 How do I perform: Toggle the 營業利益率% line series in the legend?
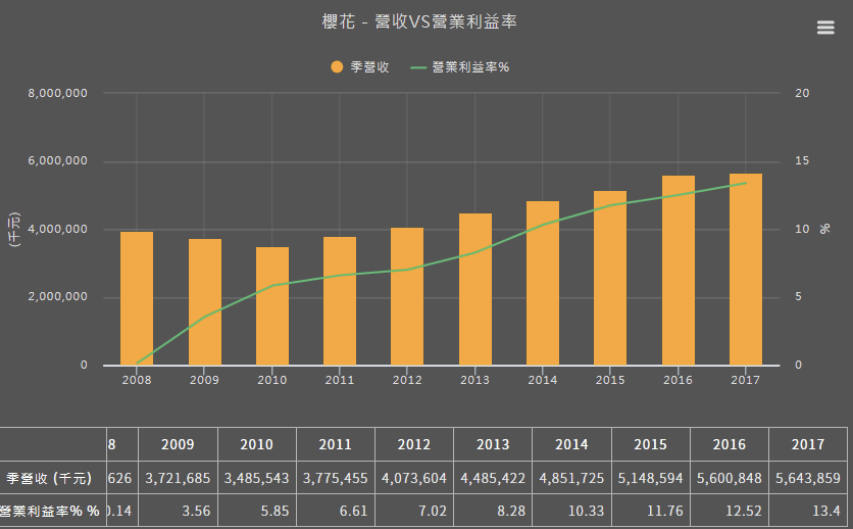pyautogui.click(x=460, y=67)
